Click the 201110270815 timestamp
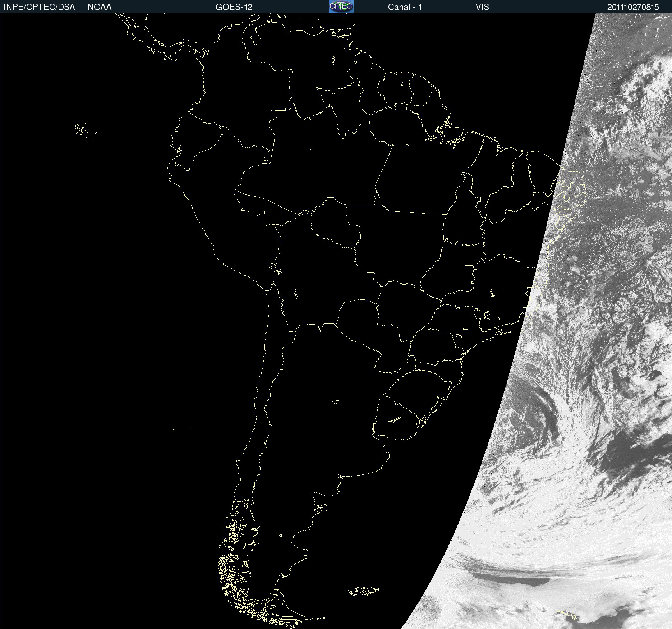672x629 pixels. (x=633, y=7)
